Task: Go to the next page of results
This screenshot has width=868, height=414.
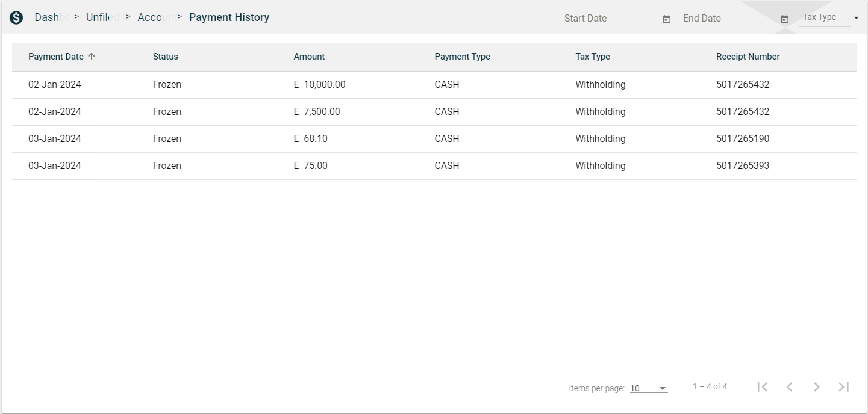Action: 817,387
